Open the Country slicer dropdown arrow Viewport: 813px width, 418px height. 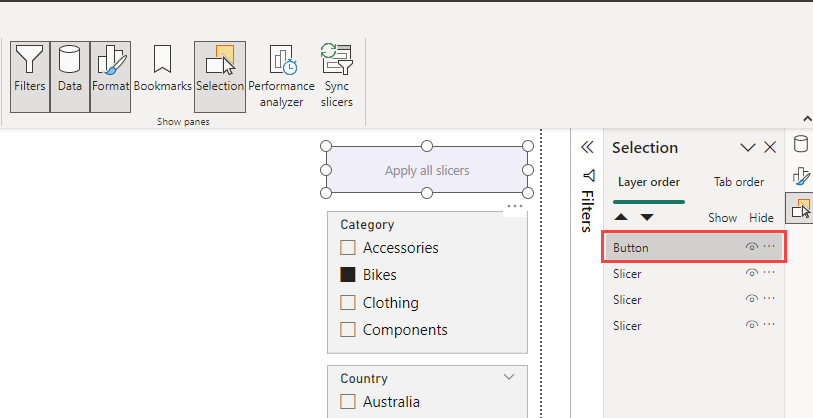(509, 377)
